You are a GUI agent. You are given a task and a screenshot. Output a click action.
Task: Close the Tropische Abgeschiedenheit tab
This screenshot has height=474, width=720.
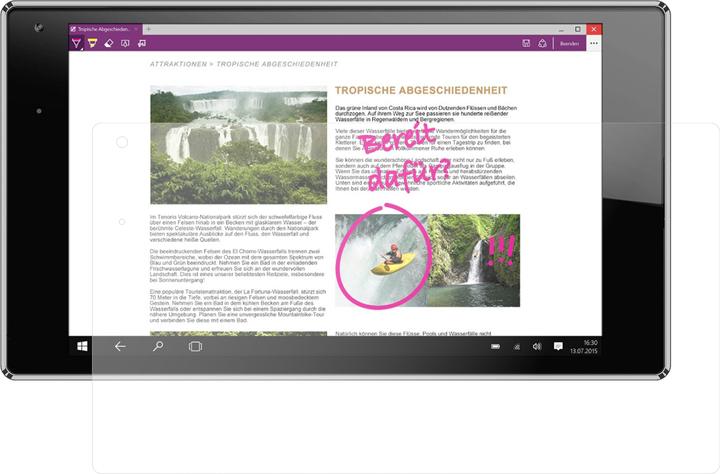click(136, 29)
